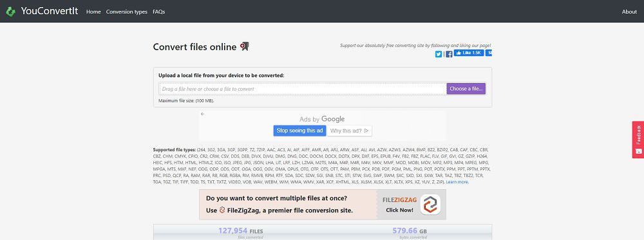
Task: Click the ad back arrow icon
Action: click(x=202, y=114)
